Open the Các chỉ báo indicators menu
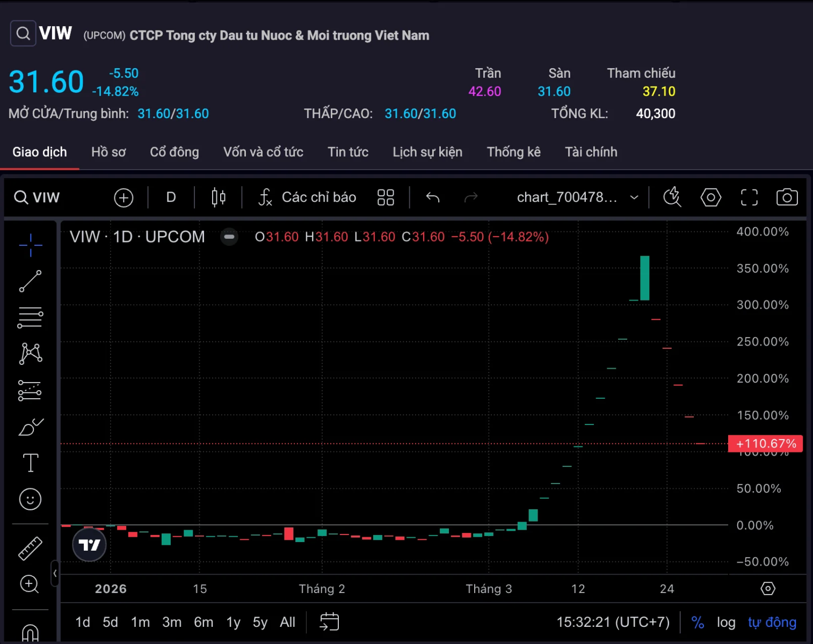 [x=307, y=197]
